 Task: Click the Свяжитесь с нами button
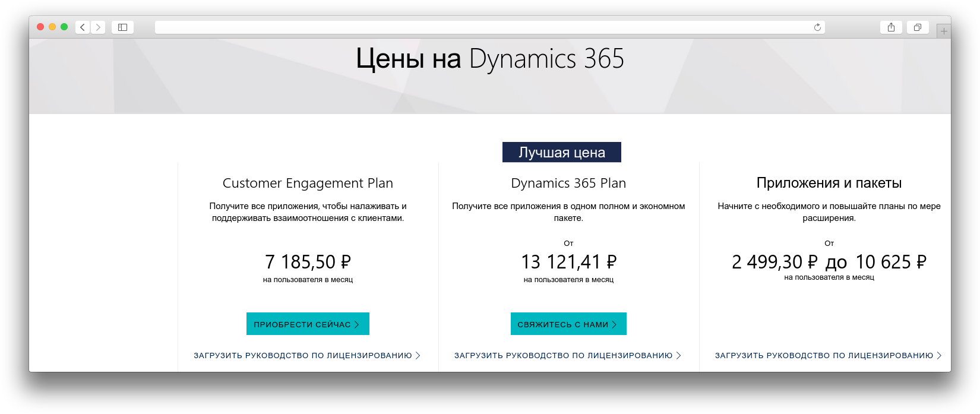[x=568, y=324]
